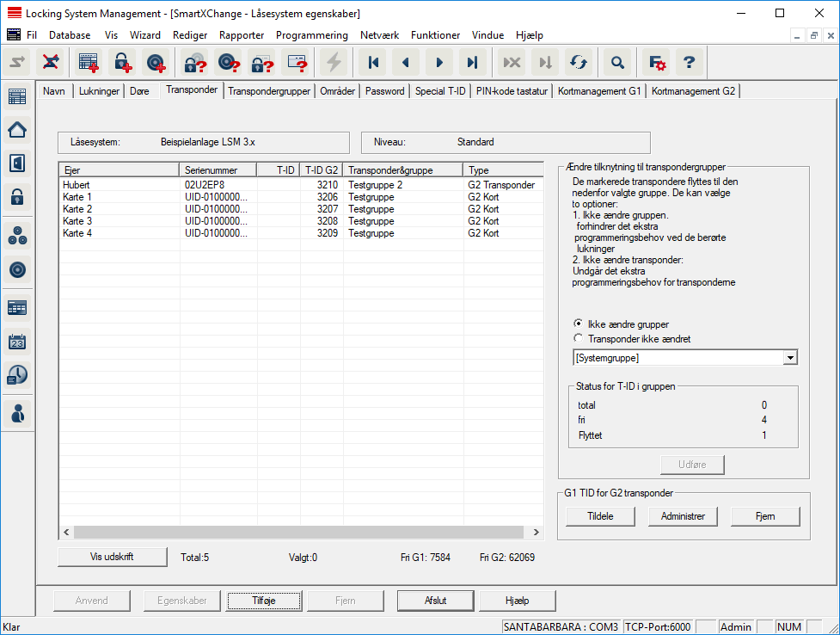Sort the table by the Ejer column header

pyautogui.click(x=119, y=170)
